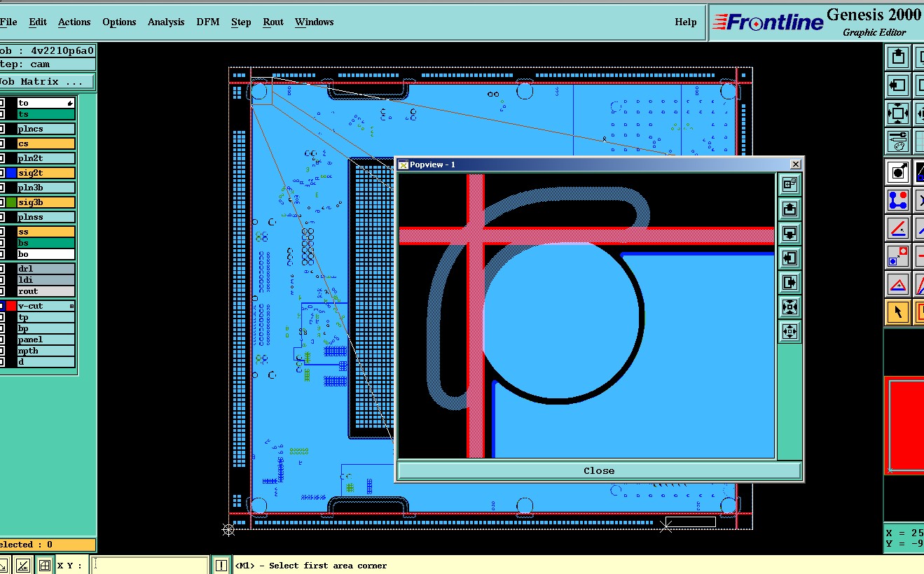Select the red angle line tool
924x574 pixels.
(898, 227)
